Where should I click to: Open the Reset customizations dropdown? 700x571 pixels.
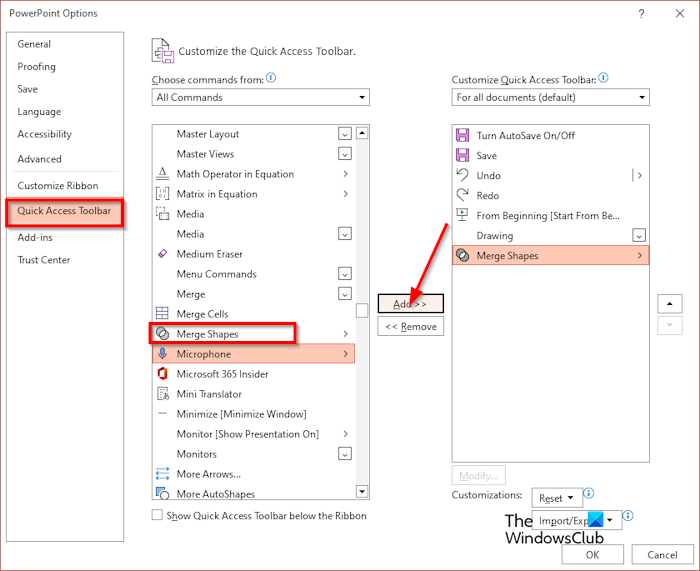[557, 498]
